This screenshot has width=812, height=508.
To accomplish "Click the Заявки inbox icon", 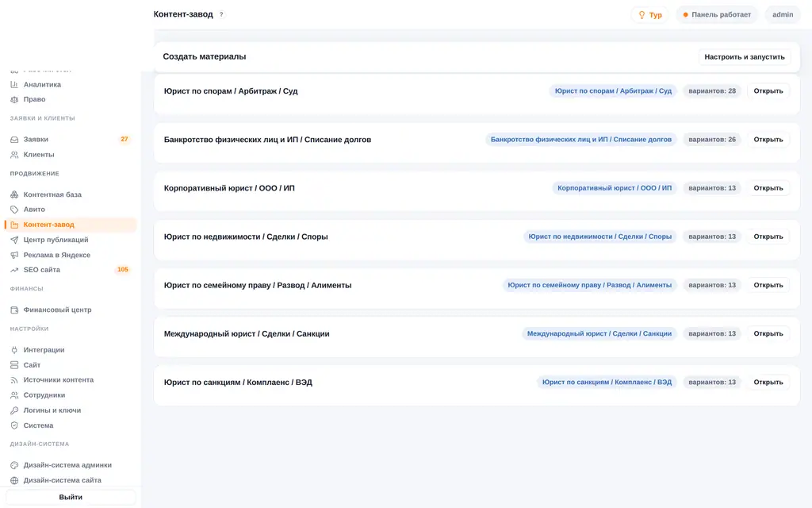I will pyautogui.click(x=14, y=140).
